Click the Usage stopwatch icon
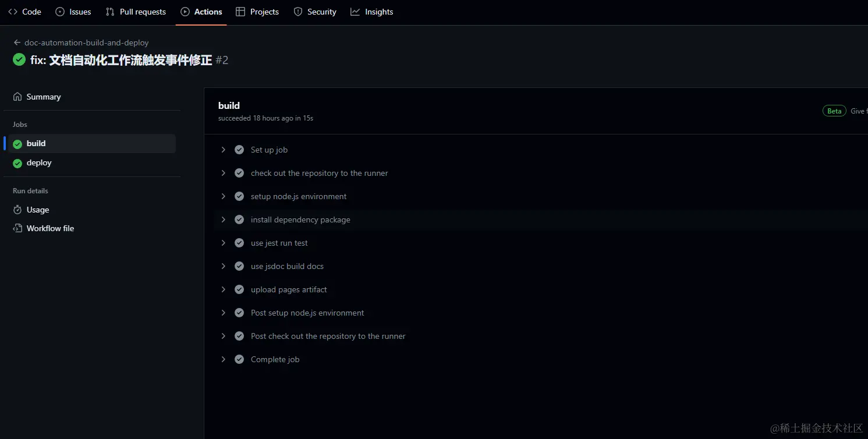The height and width of the screenshot is (439, 868). point(17,210)
